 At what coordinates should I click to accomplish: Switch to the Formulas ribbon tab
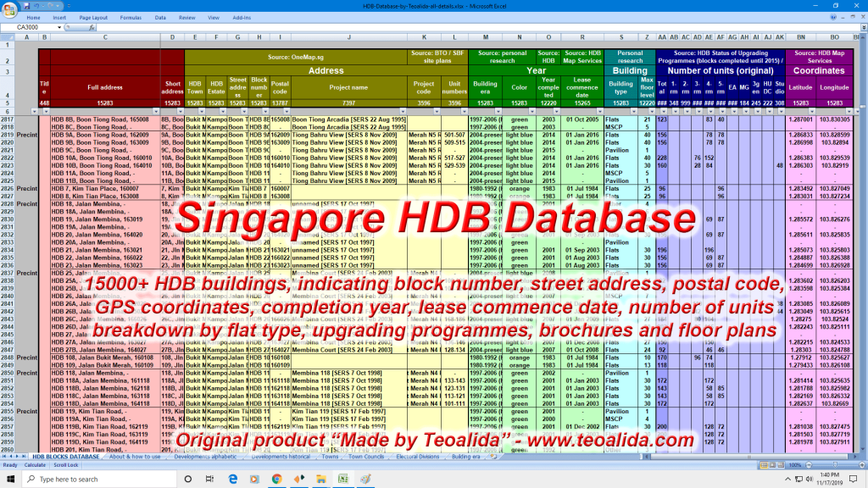[131, 16]
